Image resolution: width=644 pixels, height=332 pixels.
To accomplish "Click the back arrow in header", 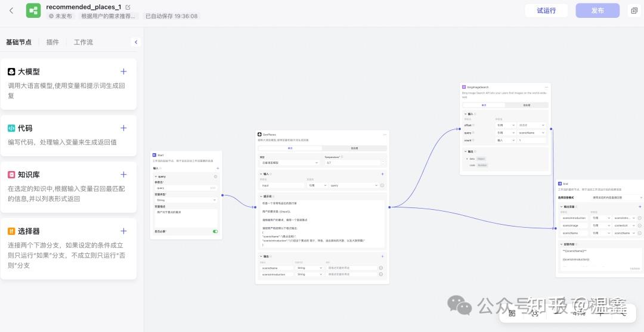I will (11, 10).
